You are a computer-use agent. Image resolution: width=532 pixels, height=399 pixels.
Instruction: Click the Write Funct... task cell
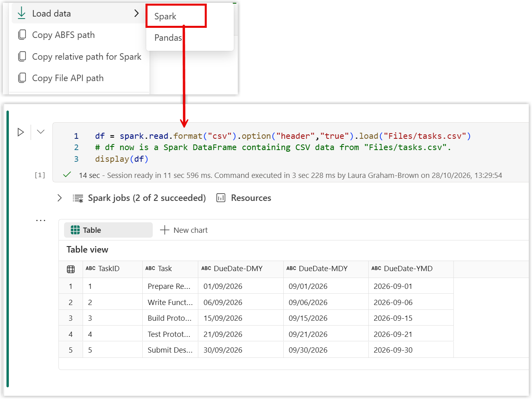pos(170,302)
